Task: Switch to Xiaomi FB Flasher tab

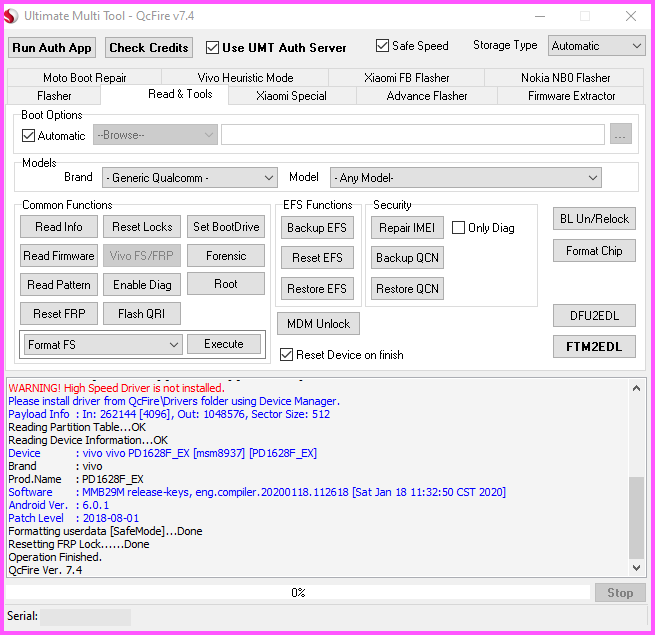Action: (406, 78)
